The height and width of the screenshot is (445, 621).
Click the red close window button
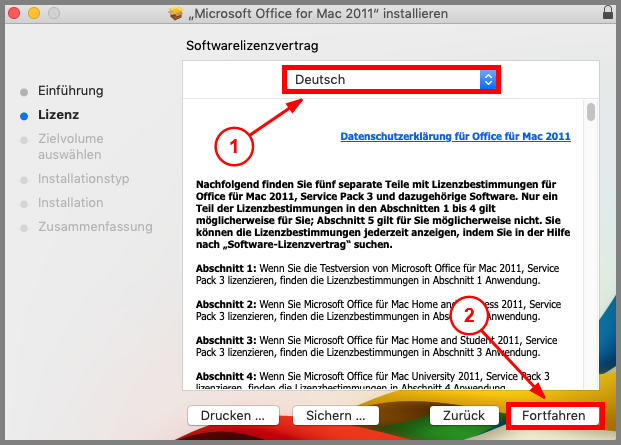click(14, 13)
